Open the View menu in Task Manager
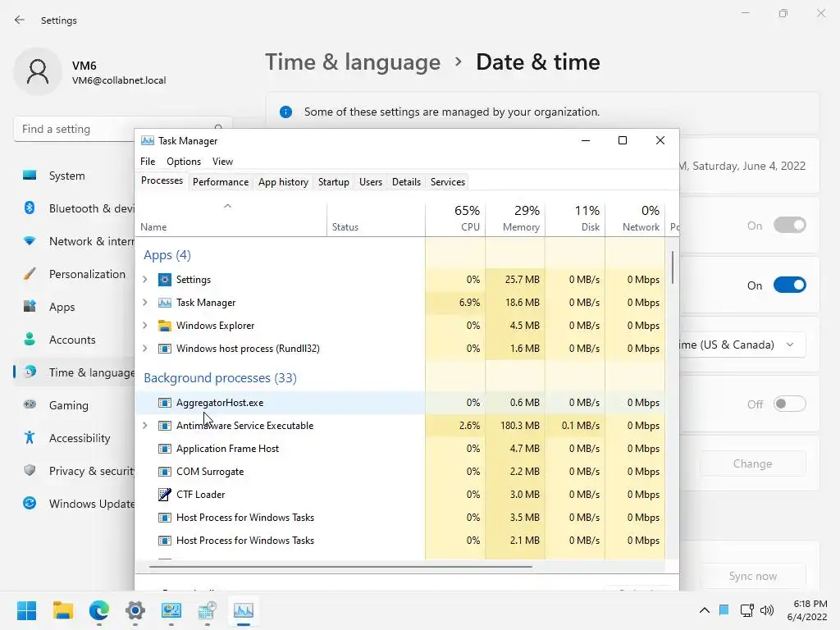 [x=222, y=162]
